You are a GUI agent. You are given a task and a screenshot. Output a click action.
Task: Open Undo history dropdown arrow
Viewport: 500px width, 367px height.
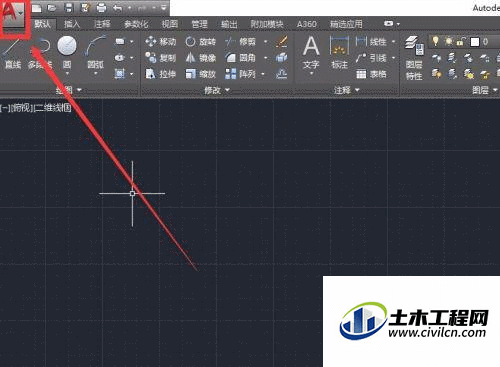point(129,8)
